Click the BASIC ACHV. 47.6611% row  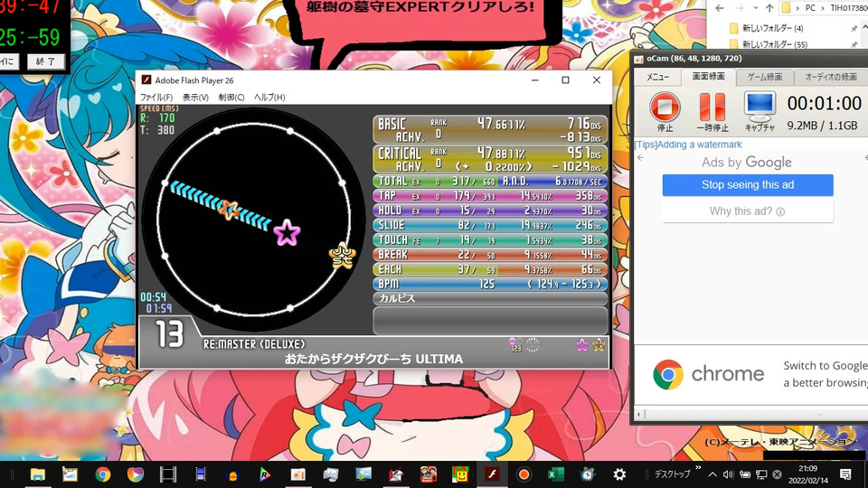tap(490, 130)
